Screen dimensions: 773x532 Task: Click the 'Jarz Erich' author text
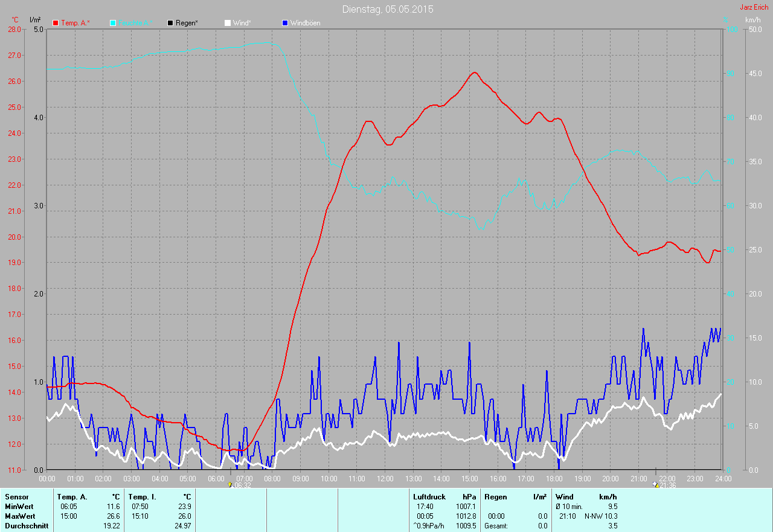(754, 7)
